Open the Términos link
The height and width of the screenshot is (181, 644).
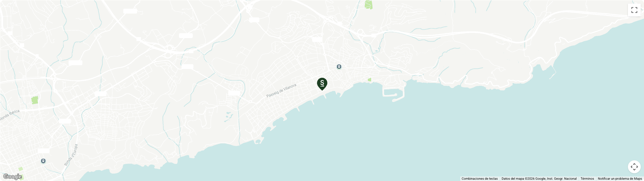point(587,179)
